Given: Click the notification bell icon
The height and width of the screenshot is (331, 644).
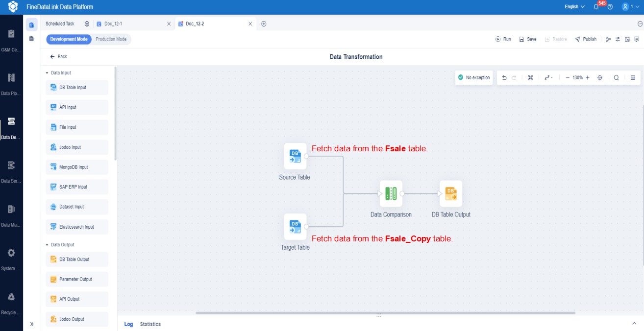Looking at the screenshot, I should tap(596, 7).
